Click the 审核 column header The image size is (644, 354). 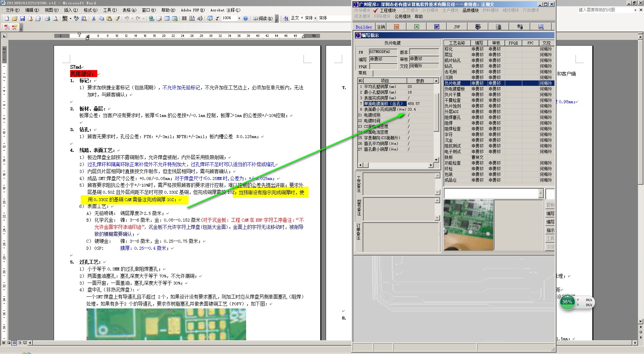(496, 43)
